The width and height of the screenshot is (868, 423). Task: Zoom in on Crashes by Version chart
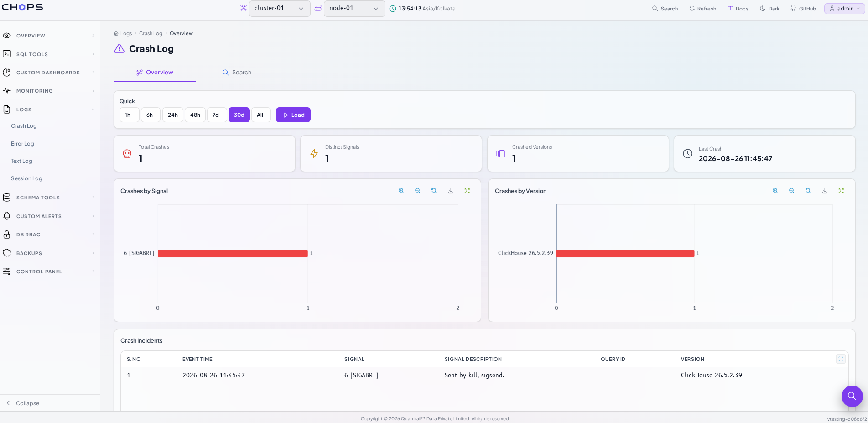pyautogui.click(x=775, y=191)
